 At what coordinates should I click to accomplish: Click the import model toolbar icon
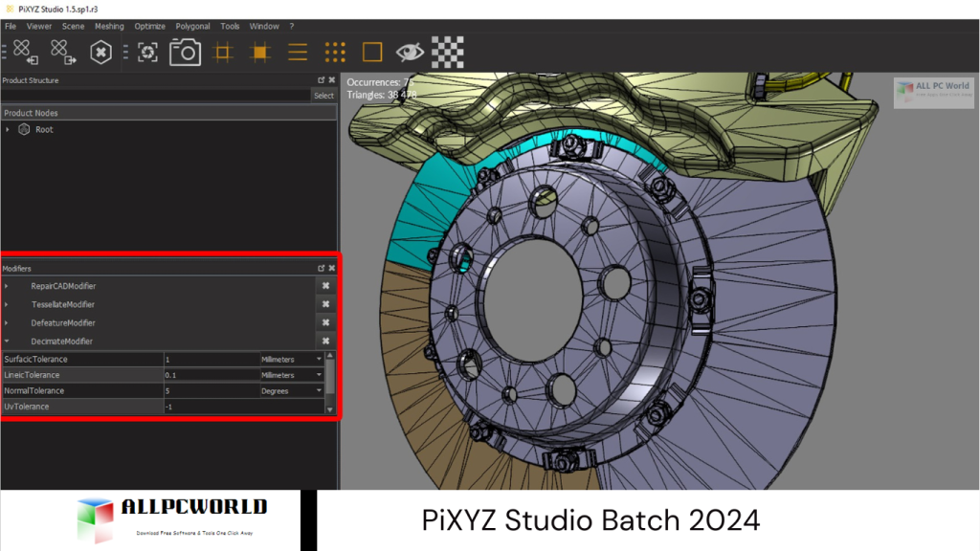click(26, 52)
